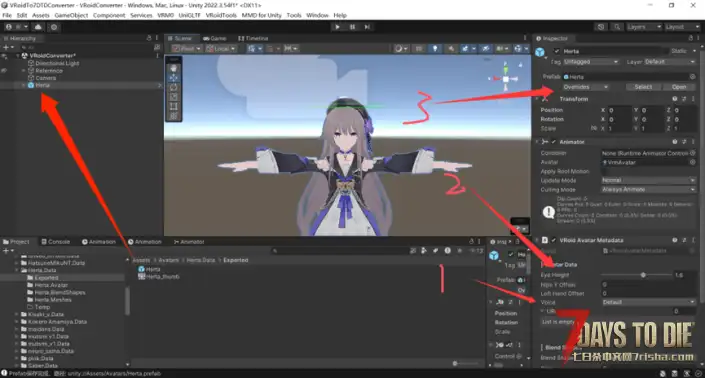Screen dimensions: 705x378
Task: Toggle the Animator component enabled checkbox
Action: tap(554, 142)
